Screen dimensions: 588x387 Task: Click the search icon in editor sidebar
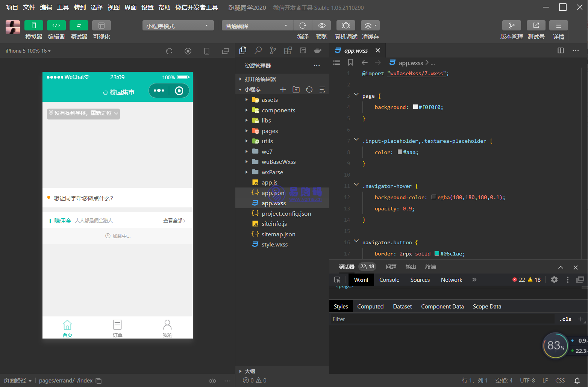[258, 50]
